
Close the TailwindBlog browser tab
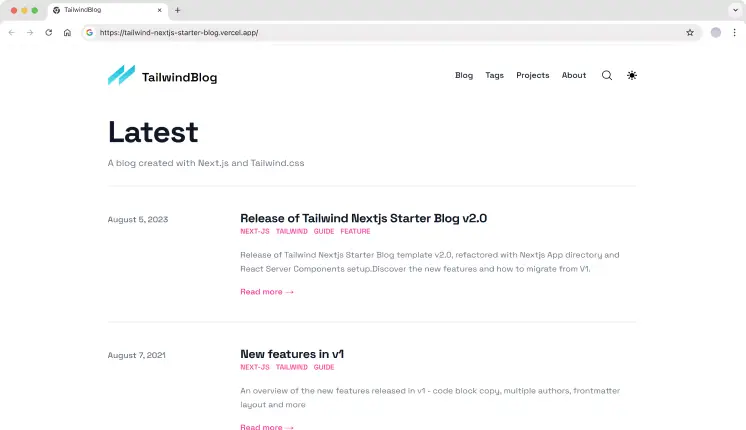[159, 10]
